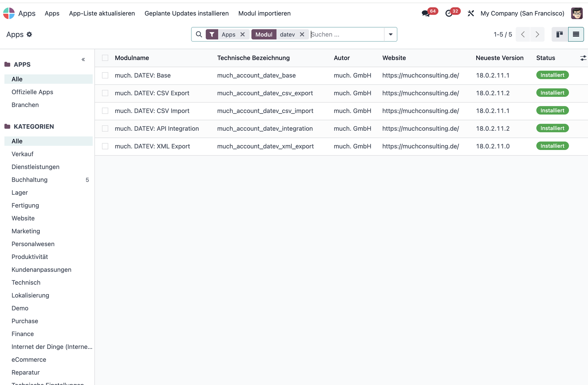Click the gear icon next to Apps title
This screenshot has height=385, width=588.
pyautogui.click(x=29, y=34)
